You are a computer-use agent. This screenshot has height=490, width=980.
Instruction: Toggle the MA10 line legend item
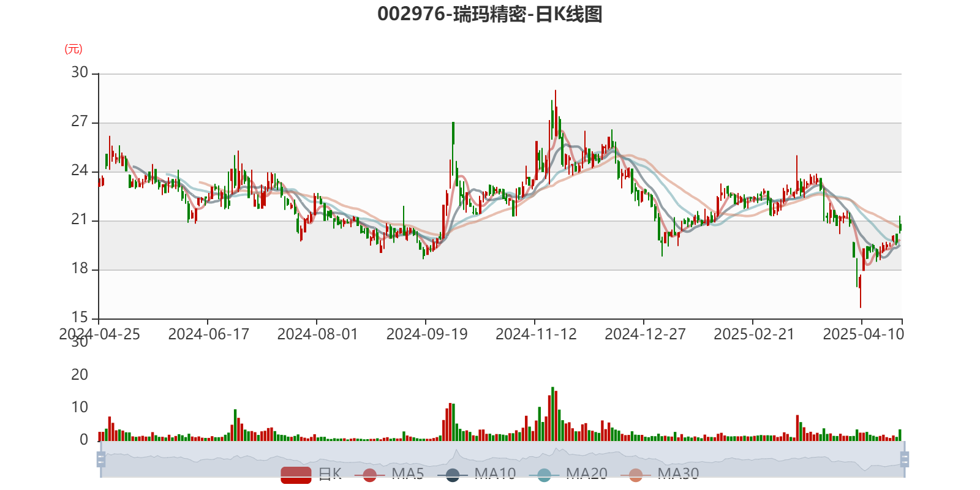point(477,474)
